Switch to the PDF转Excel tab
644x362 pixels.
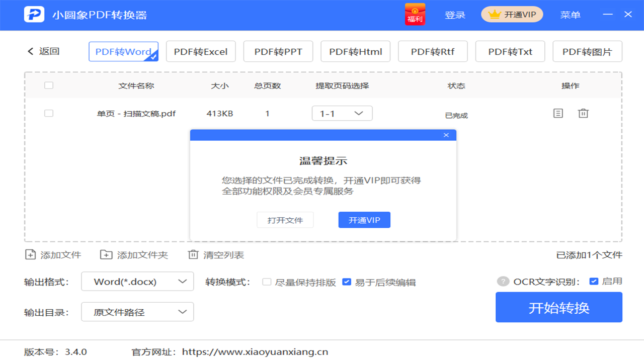click(x=201, y=51)
